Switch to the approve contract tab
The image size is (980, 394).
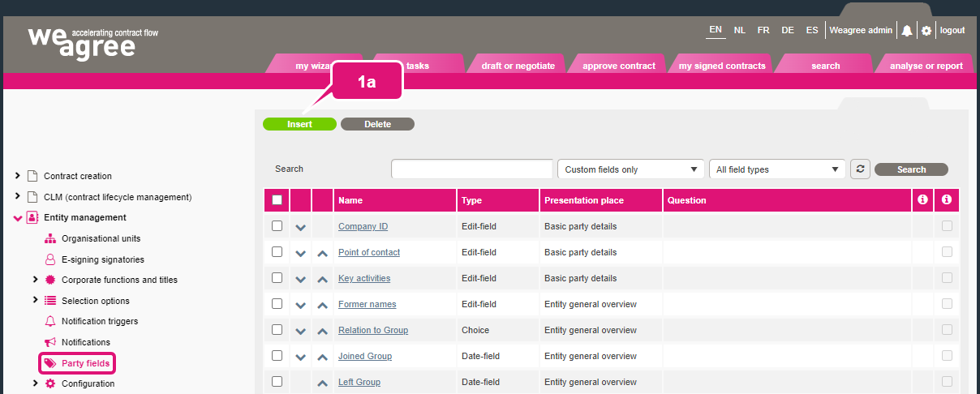tap(619, 66)
